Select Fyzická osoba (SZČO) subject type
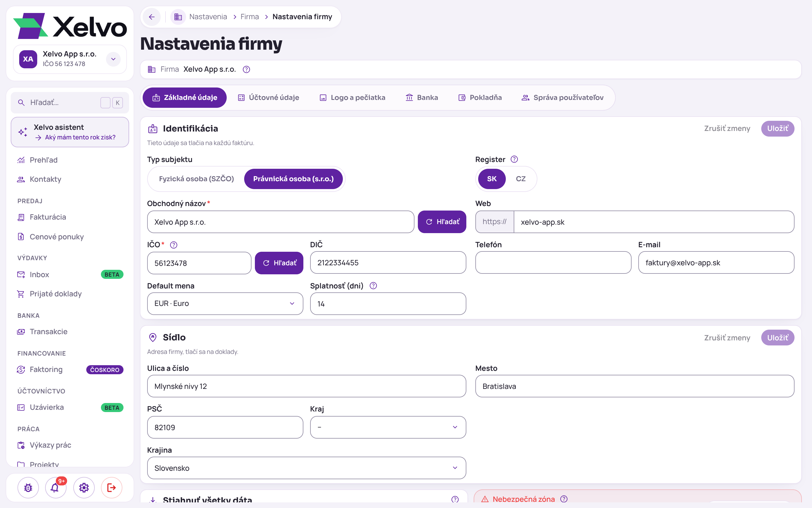Image resolution: width=812 pixels, height=508 pixels. pyautogui.click(x=196, y=179)
